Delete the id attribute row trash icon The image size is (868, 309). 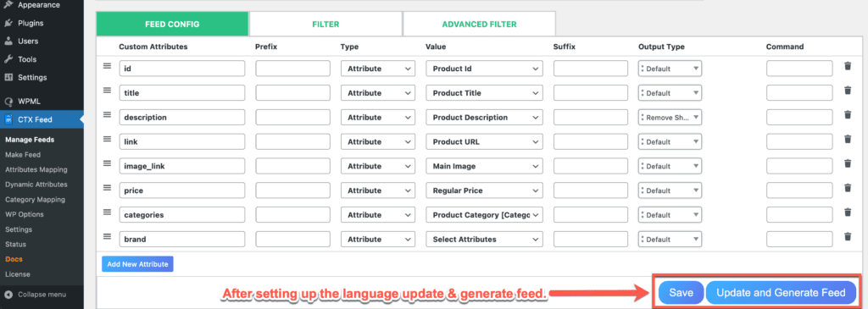click(x=847, y=66)
